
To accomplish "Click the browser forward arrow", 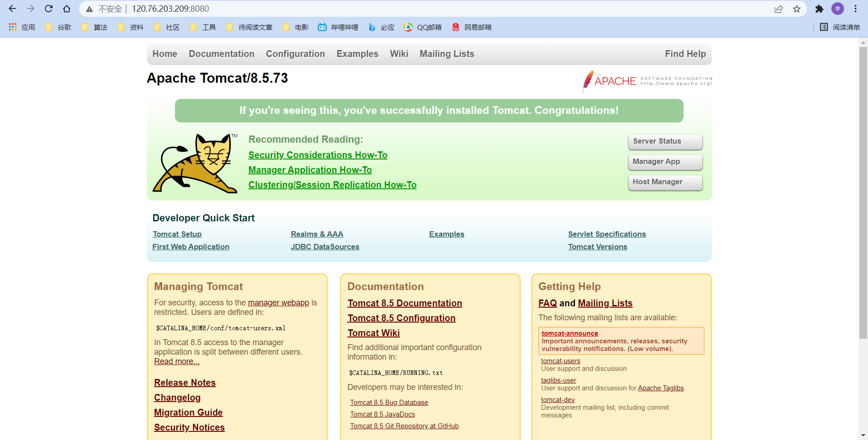I will point(30,9).
